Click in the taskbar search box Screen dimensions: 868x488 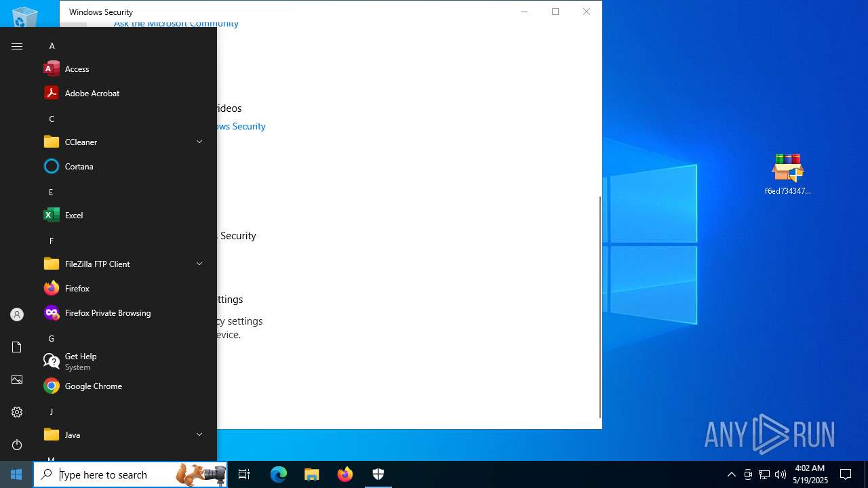coord(130,474)
